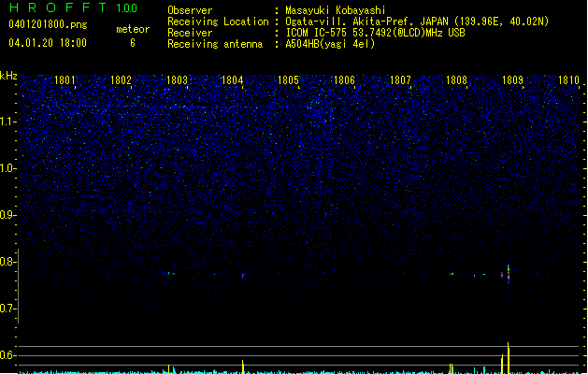Click the ICOM IC-575 receiver text

pyautogui.click(x=376, y=33)
